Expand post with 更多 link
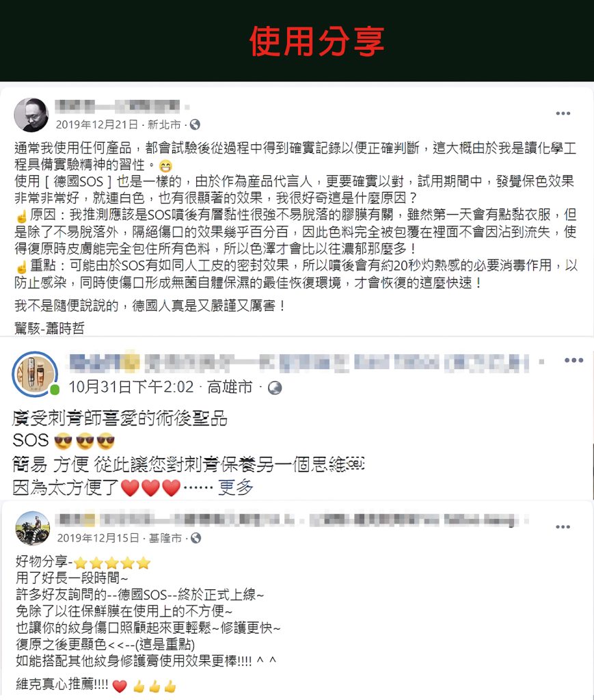This screenshot has width=594, height=700. point(236,487)
